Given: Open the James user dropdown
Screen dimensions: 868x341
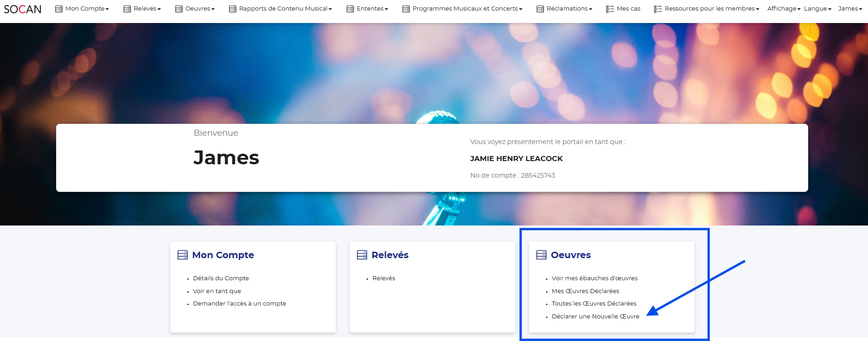Looking at the screenshot, I should pos(850,9).
